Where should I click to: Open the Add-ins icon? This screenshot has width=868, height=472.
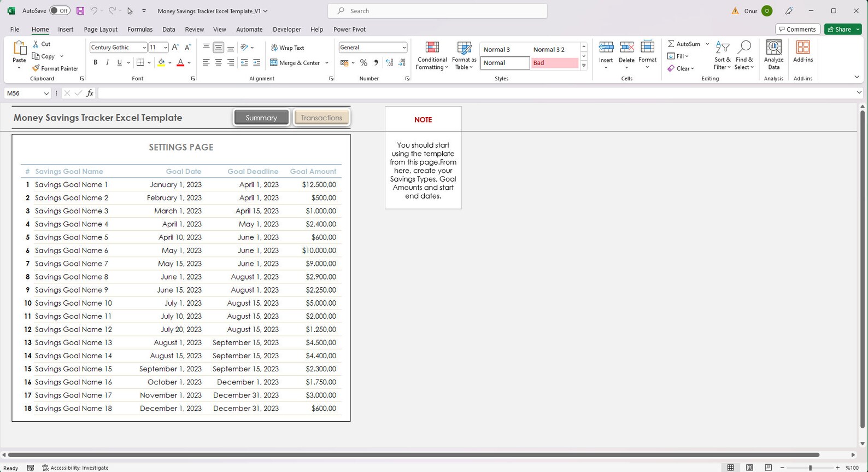(x=803, y=47)
